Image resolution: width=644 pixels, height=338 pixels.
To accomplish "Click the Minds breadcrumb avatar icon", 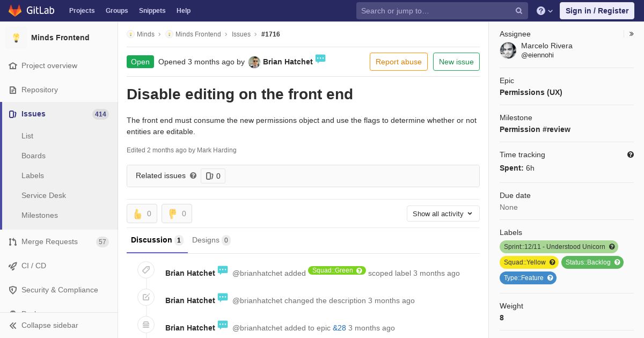I will pos(130,34).
